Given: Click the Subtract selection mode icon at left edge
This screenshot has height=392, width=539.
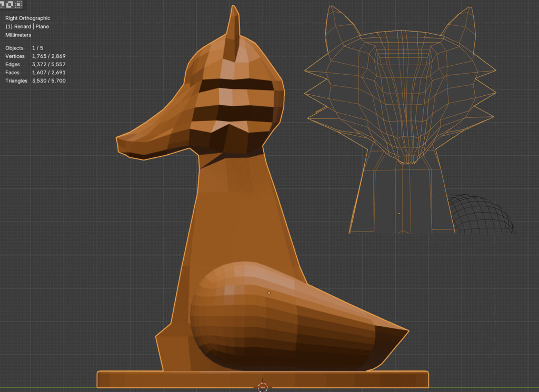Looking at the screenshot, I should [x=2, y=4].
